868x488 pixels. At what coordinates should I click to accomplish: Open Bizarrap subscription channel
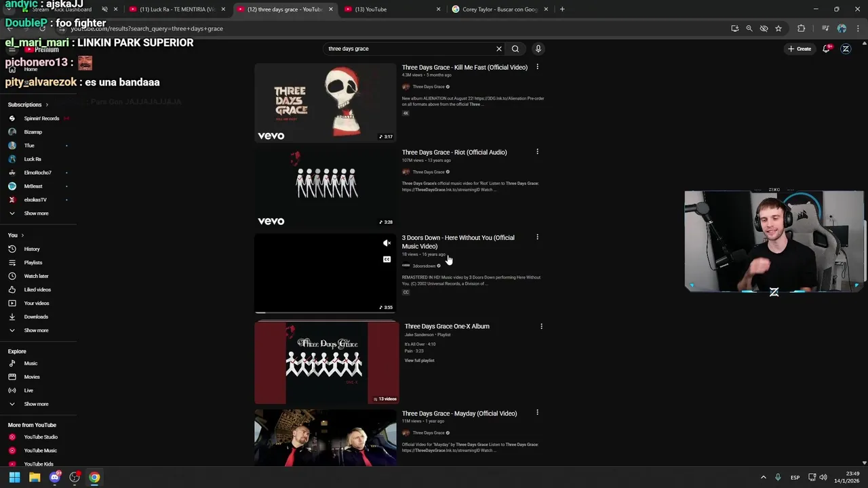click(x=37, y=132)
